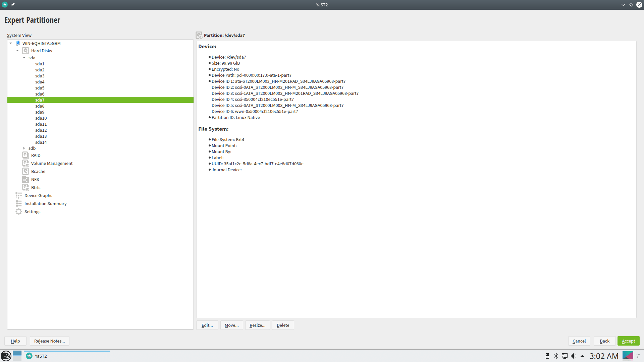Expand the sdb disk node
Screen dimensions: 644x362
(x=24, y=148)
